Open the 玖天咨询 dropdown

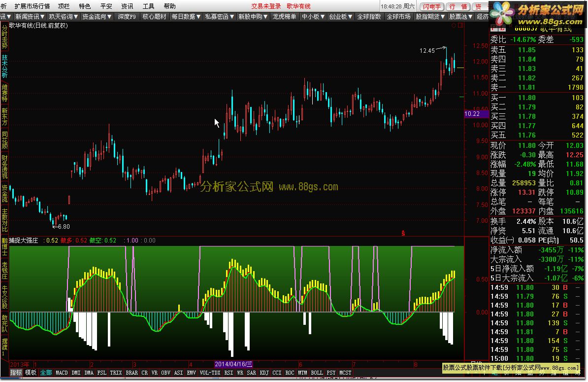[x=64, y=16]
